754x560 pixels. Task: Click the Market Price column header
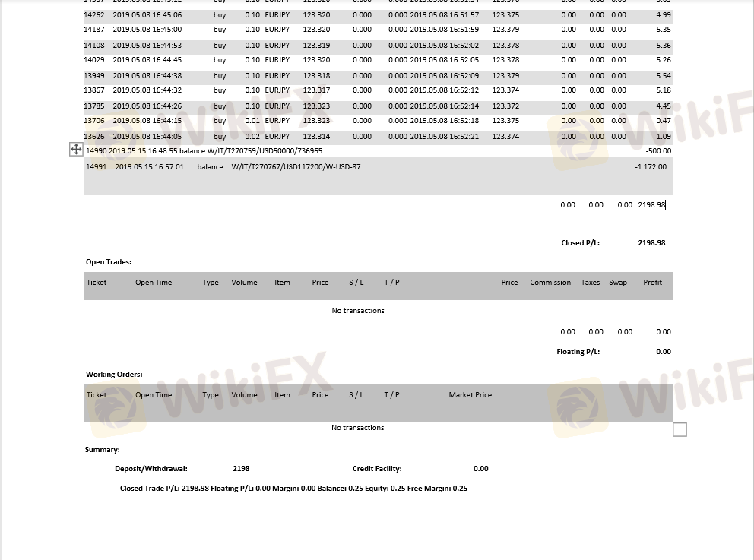click(470, 395)
